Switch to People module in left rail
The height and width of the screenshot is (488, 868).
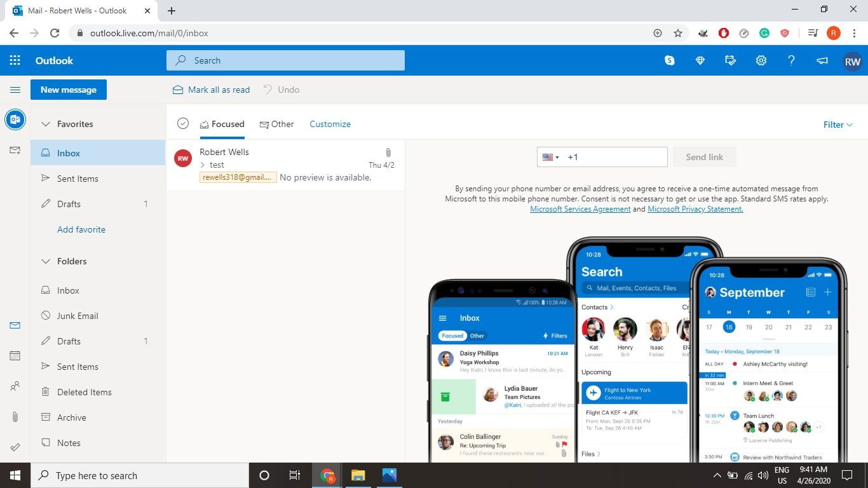15,386
